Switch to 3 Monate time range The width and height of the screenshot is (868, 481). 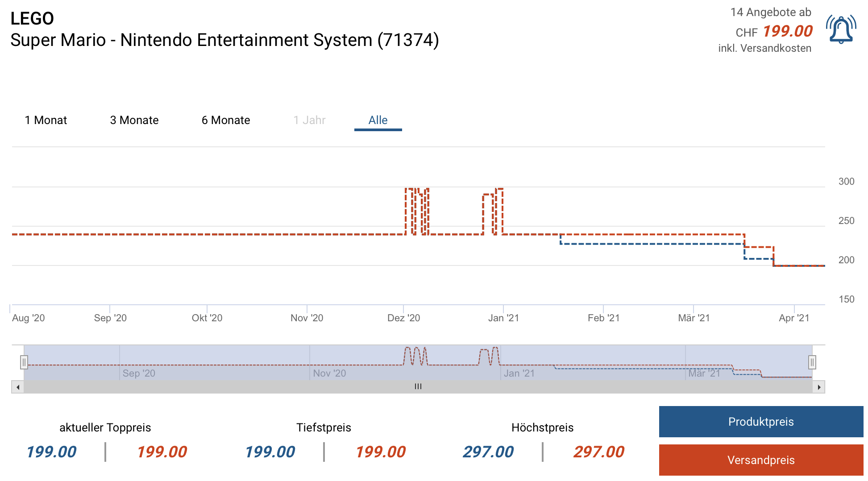[134, 120]
